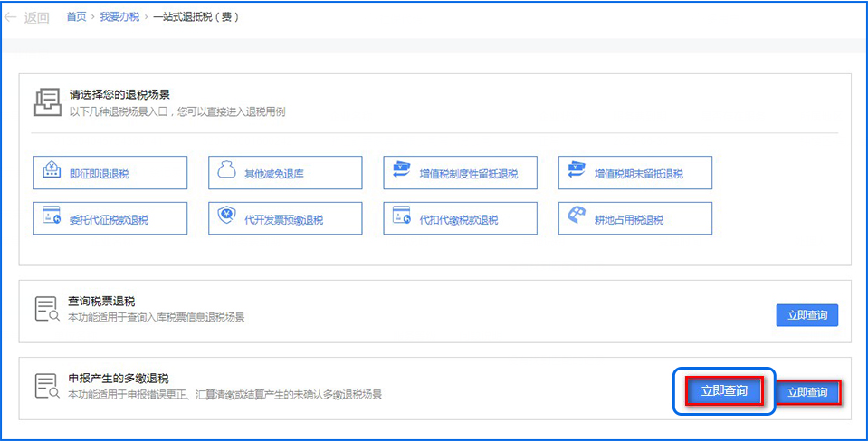Click the rightmost 立即查询 in the bottom row
This screenshot has width=868, height=442.
click(x=807, y=392)
